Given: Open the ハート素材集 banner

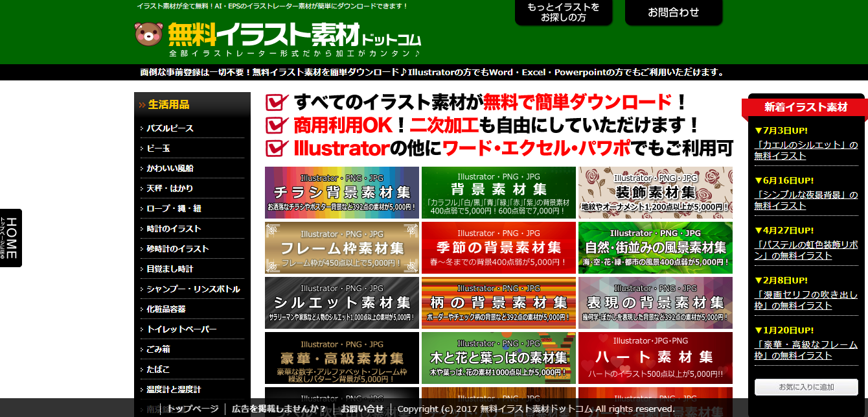Looking at the screenshot, I should coord(655,357).
